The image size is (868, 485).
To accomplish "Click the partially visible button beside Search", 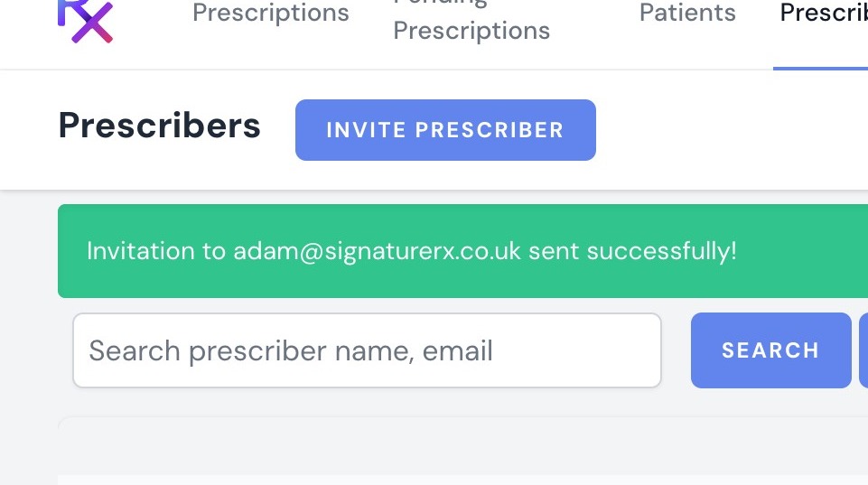I will 863,350.
